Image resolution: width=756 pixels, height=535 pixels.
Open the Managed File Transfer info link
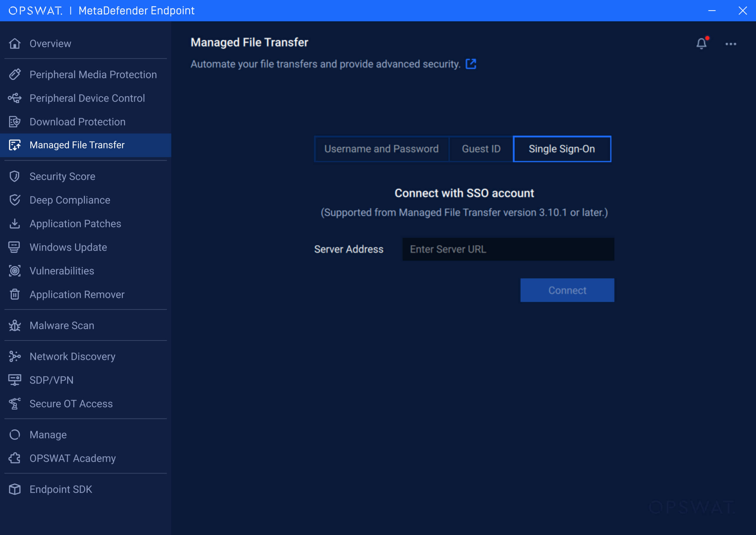click(x=471, y=64)
